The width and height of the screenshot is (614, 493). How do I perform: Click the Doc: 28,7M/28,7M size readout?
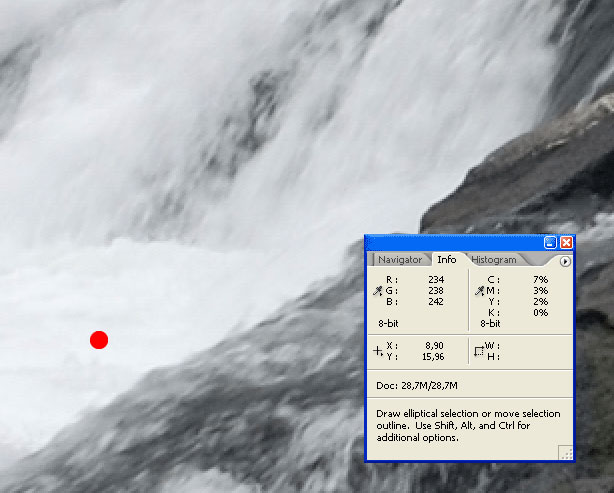417,385
